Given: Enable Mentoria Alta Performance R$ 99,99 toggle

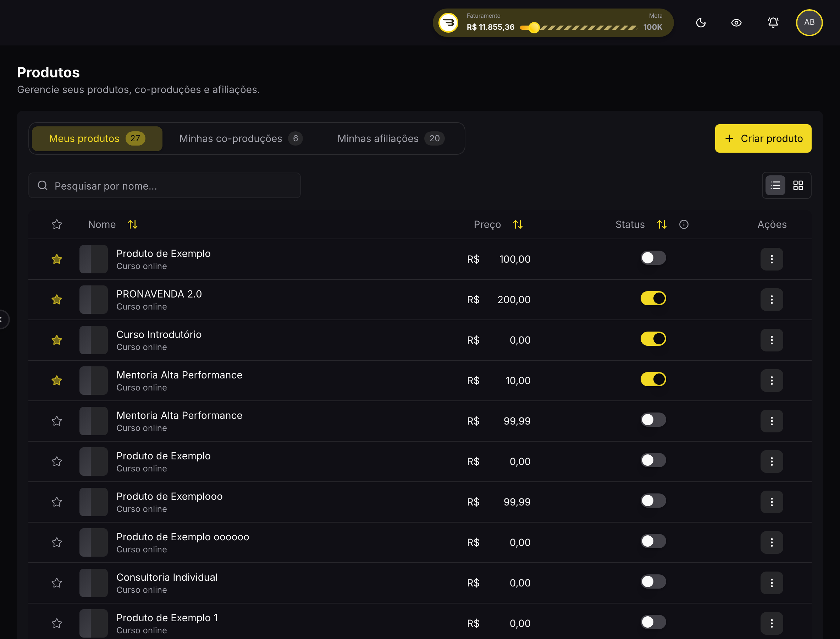Looking at the screenshot, I should click(653, 420).
